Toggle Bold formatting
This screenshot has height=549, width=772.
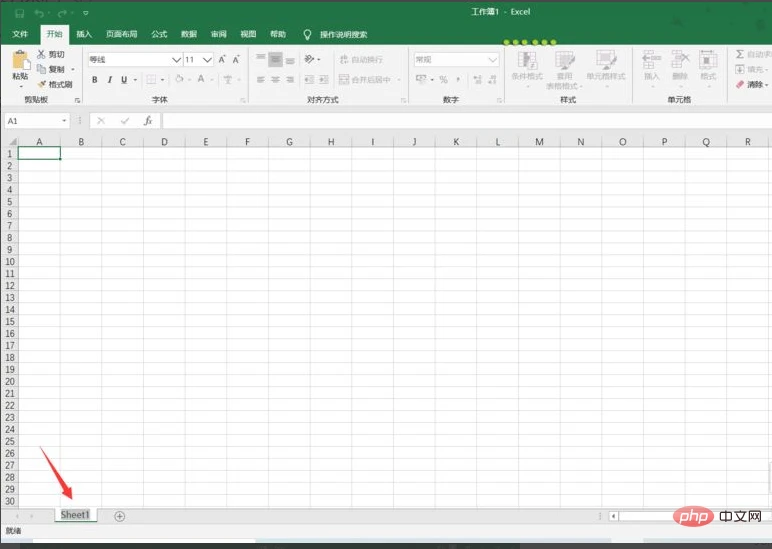[x=95, y=80]
